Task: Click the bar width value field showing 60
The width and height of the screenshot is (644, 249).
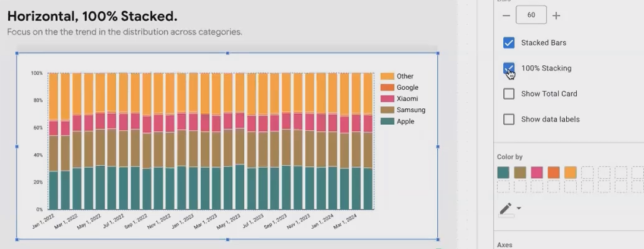Action: (x=531, y=15)
